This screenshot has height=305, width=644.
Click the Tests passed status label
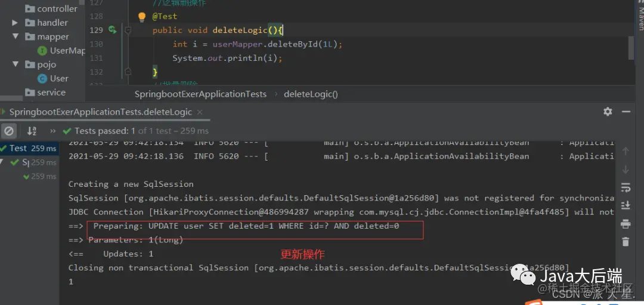141,131
